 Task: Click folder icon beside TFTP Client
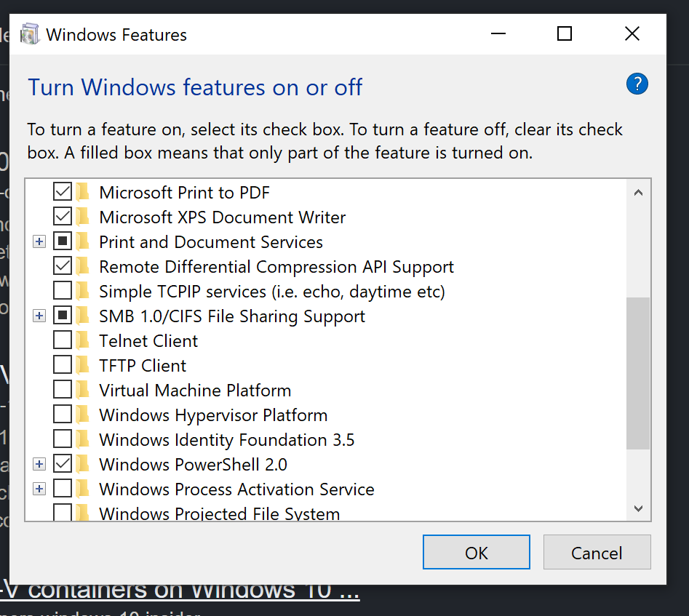click(83, 365)
